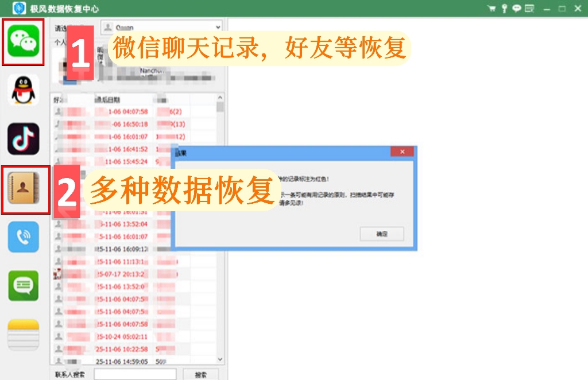Image resolution: width=588 pixels, height=380 pixels.
Task: Click the key registration icon
Action: (x=504, y=8)
